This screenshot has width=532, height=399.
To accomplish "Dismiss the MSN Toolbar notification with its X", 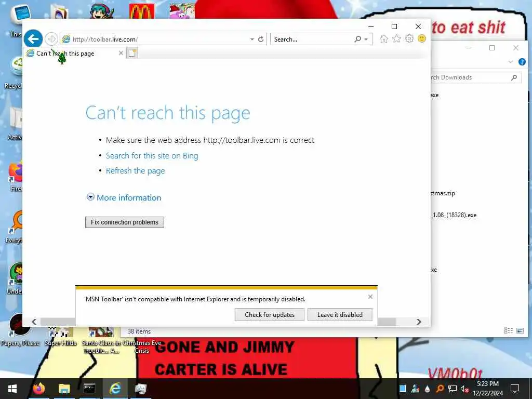I will coord(370,297).
